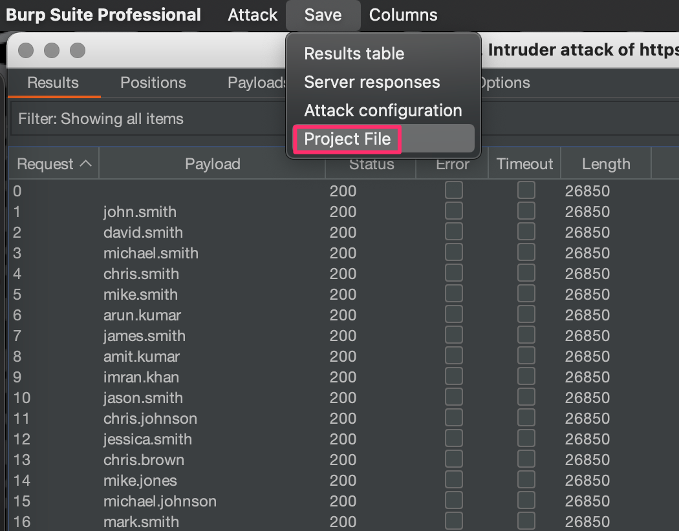
Task: Select payload james.smith
Action: [144, 336]
